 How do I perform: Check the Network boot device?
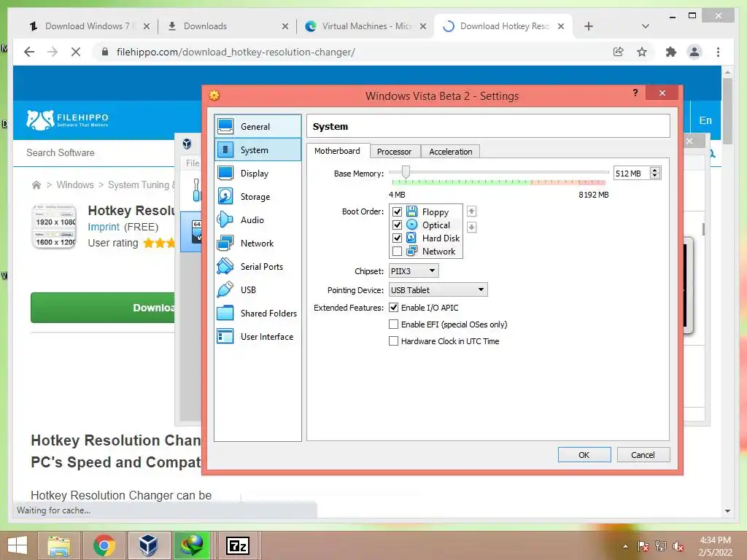(397, 251)
